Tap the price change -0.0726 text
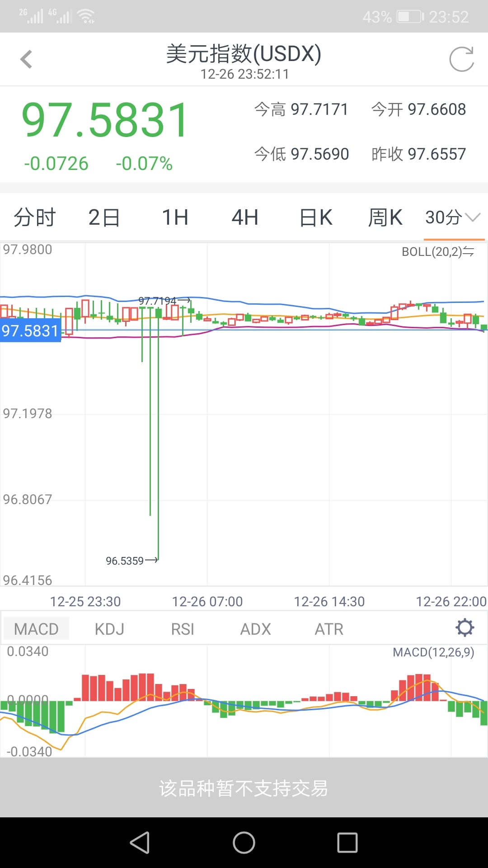This screenshot has width=488, height=868. (56, 164)
